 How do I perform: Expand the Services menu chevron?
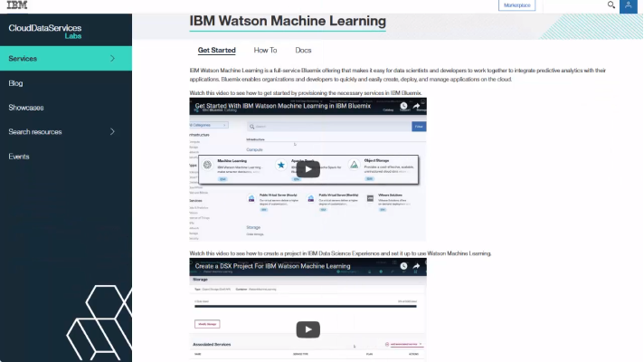112,58
